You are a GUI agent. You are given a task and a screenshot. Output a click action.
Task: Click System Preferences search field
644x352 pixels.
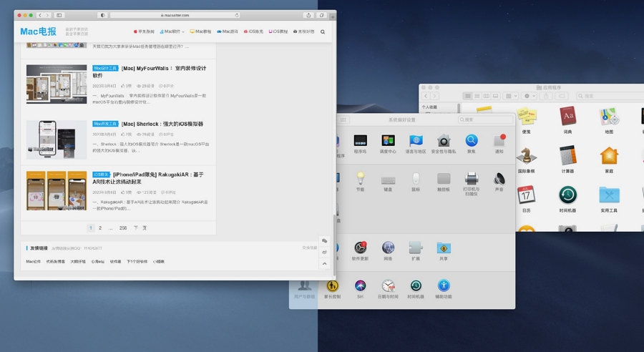click(485, 119)
